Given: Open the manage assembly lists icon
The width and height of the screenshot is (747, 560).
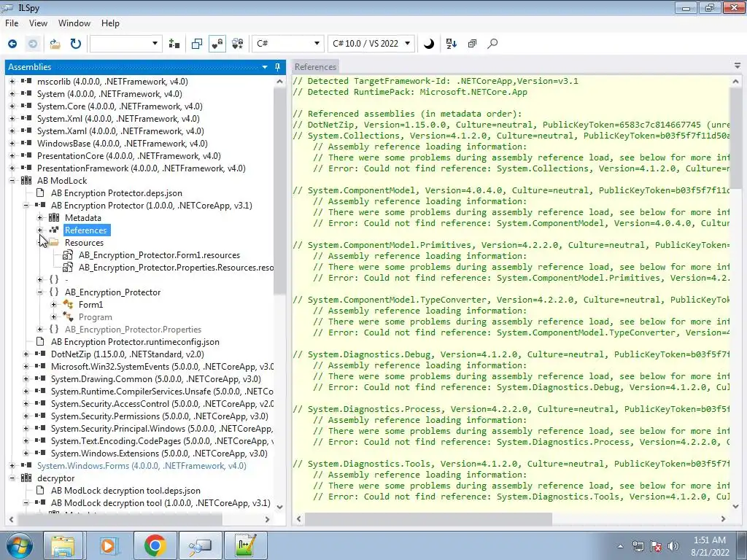Looking at the screenshot, I should 174,44.
